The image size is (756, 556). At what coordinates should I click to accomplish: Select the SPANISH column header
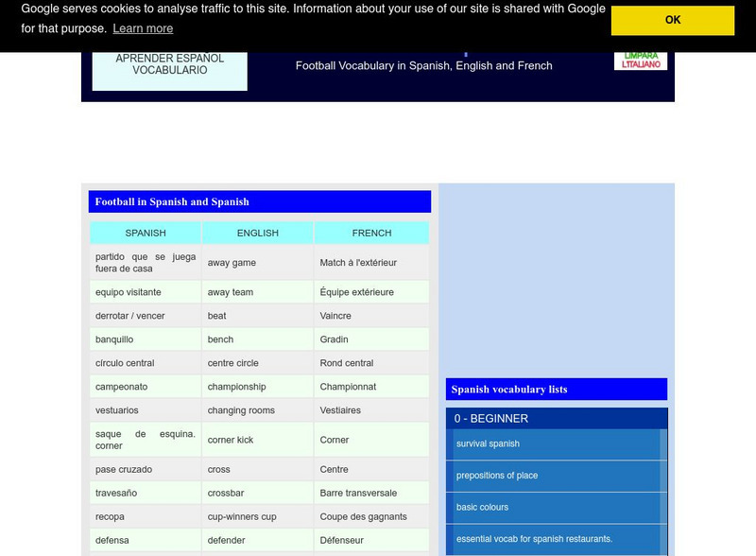point(144,233)
